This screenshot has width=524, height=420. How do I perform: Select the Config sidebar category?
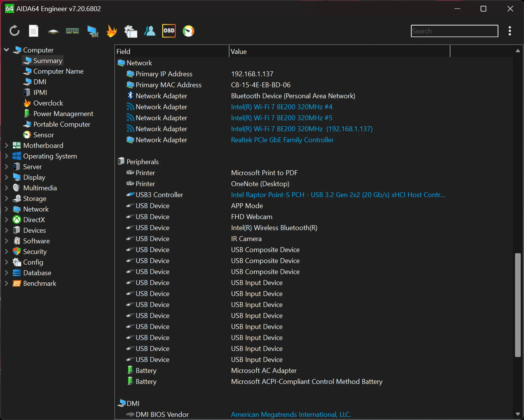coord(28,262)
